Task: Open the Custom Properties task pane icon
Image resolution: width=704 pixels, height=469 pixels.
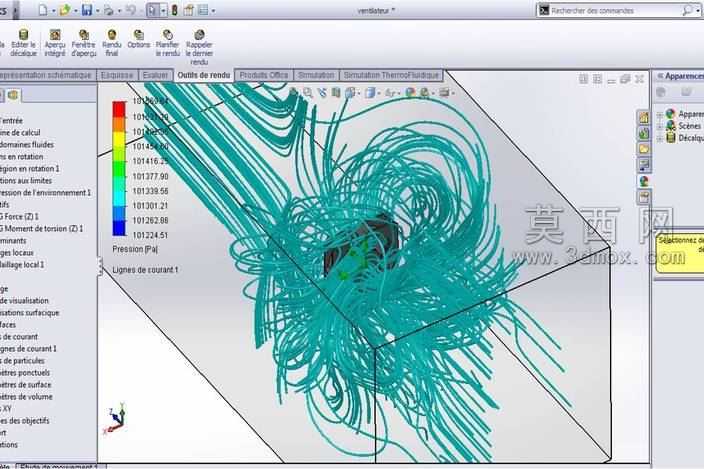Action: [644, 197]
